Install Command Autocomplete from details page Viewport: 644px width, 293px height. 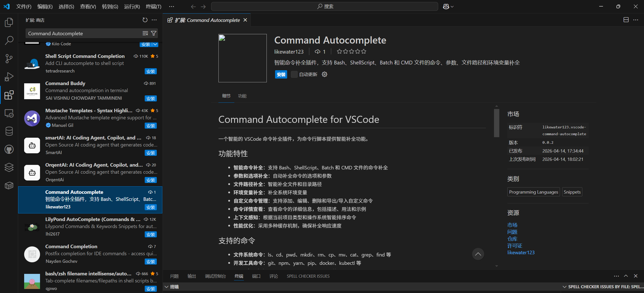point(281,74)
